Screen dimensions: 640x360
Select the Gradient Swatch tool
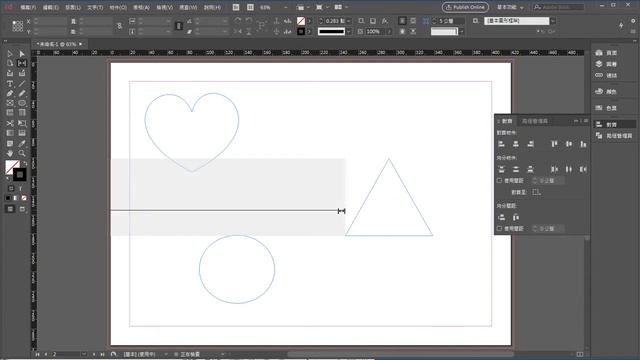click(10, 133)
